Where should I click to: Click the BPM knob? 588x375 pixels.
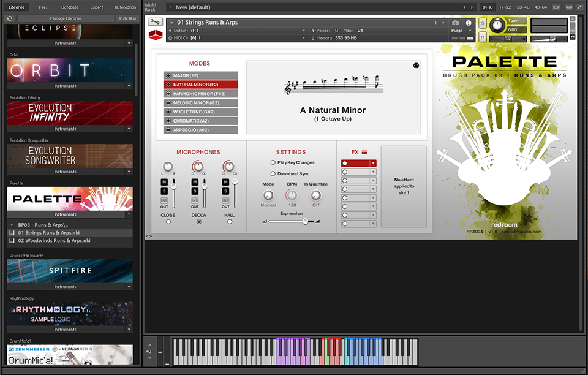292,195
